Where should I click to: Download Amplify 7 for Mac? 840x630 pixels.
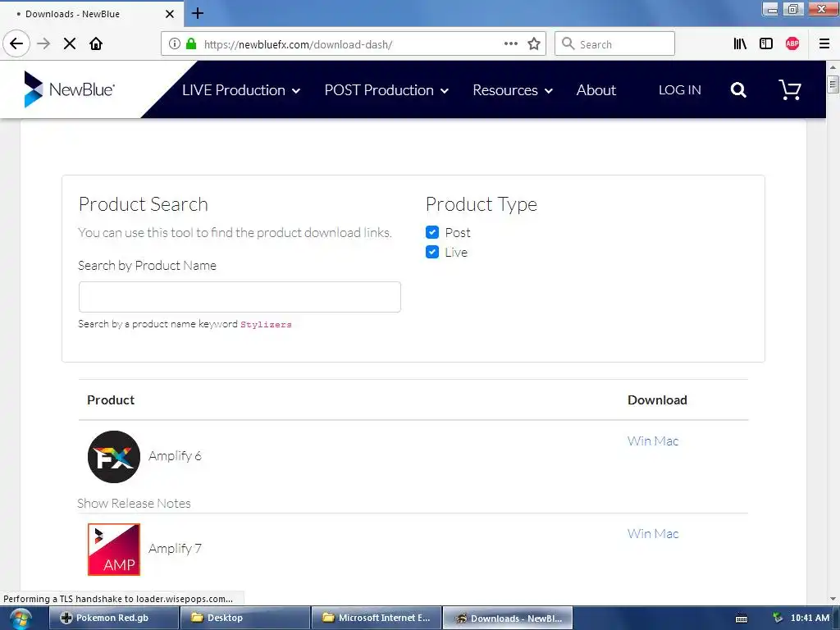(666, 533)
